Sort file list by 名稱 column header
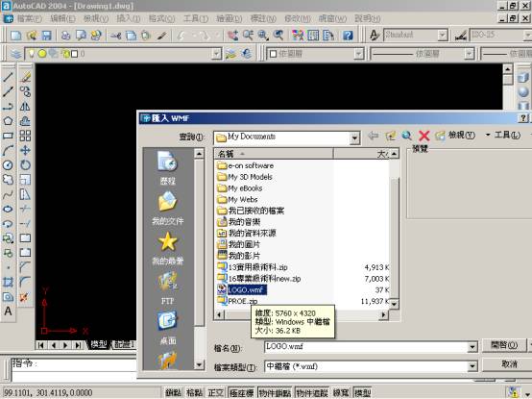 point(274,154)
